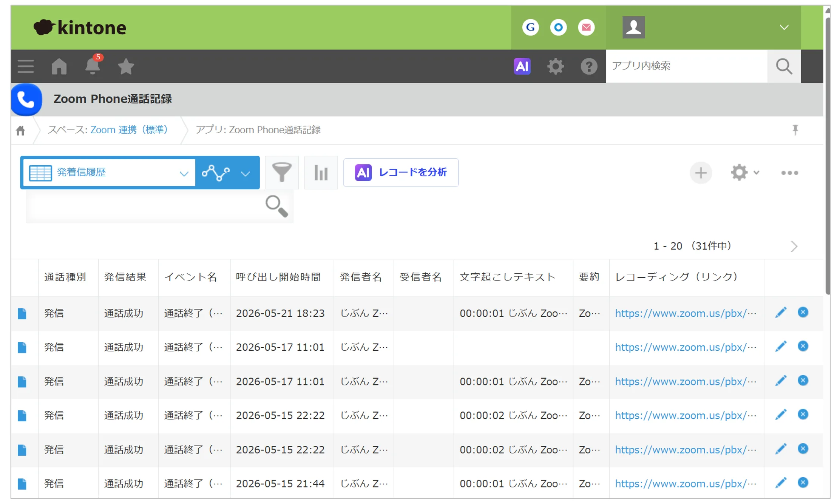
Task: Go to kintone portal home icon
Action: (x=59, y=66)
